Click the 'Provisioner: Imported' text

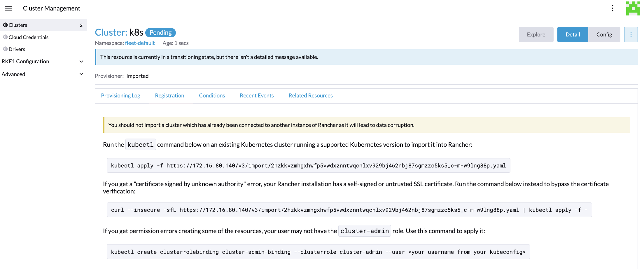(122, 76)
